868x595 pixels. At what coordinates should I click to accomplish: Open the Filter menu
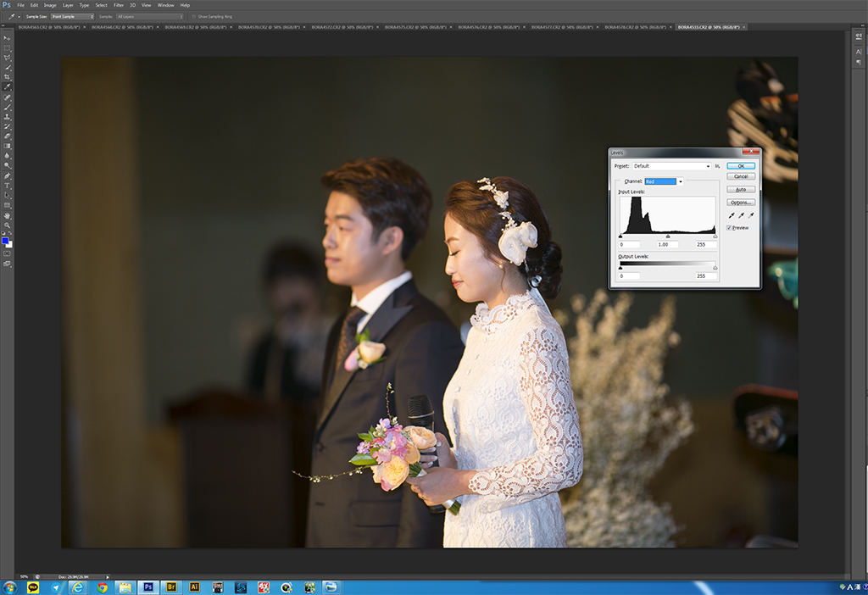coord(119,5)
